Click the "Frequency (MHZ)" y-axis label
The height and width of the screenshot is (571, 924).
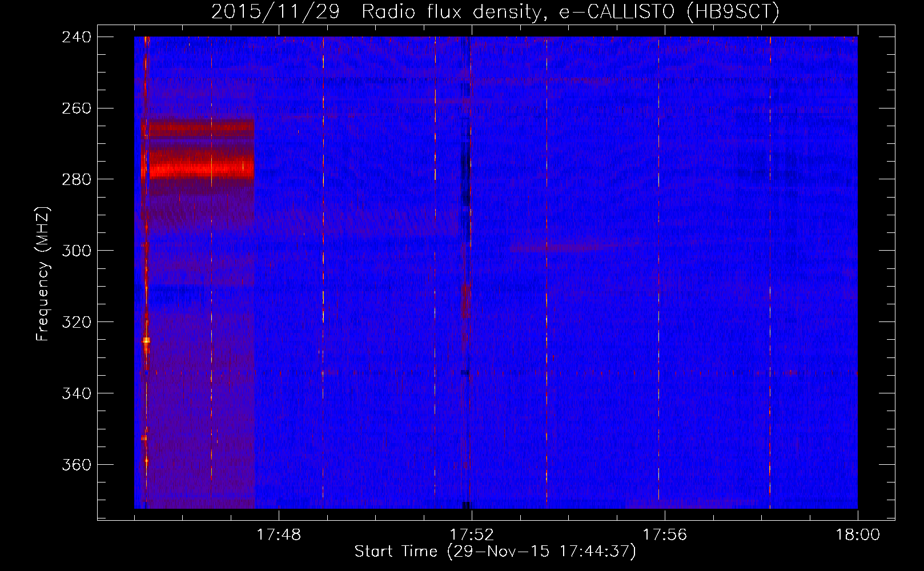[x=43, y=274]
